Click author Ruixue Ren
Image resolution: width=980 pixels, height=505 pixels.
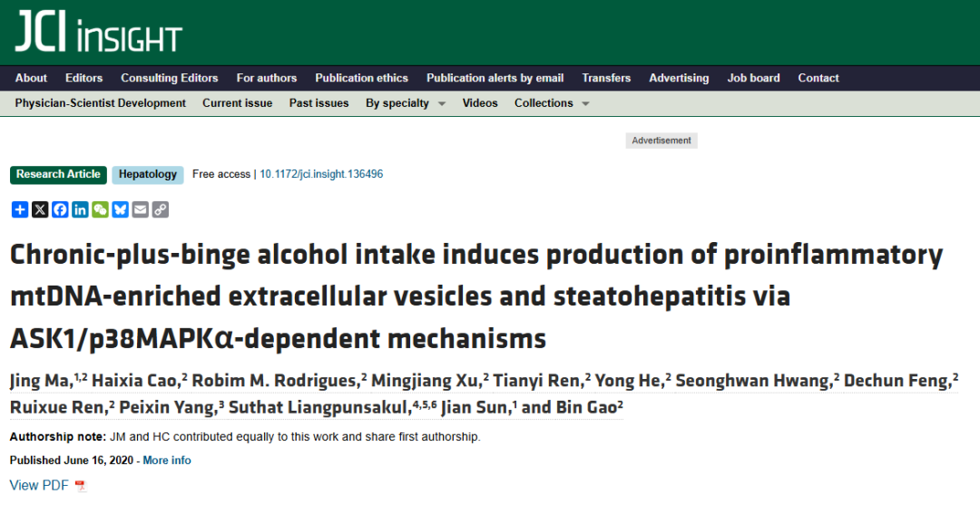click(x=57, y=408)
